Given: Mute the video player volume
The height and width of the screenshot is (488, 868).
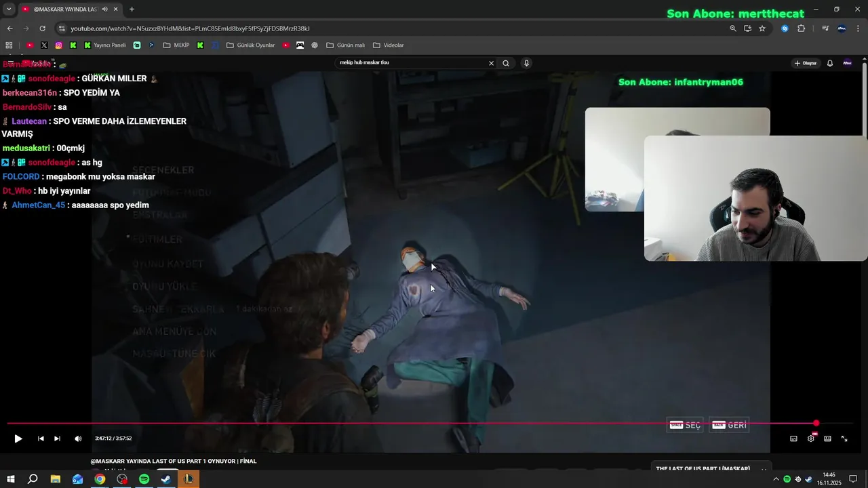Looking at the screenshot, I should tap(78, 439).
